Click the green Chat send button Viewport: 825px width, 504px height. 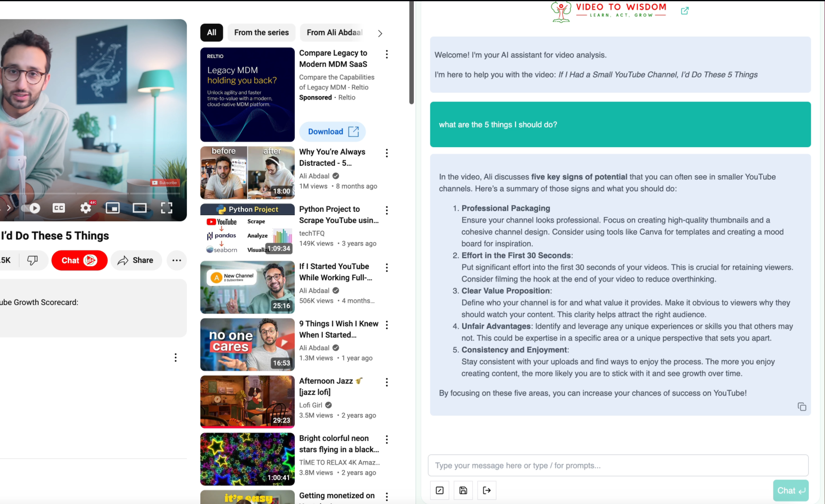pyautogui.click(x=791, y=491)
